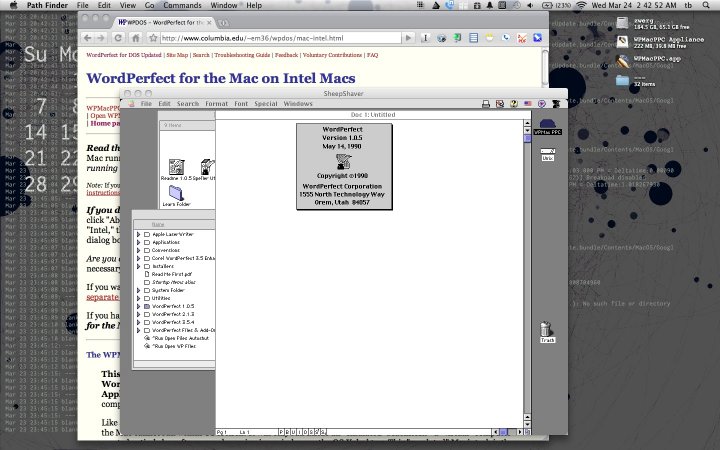The image size is (720, 450).
Task: Expand the Apple LaserWriter folder
Action: (139, 234)
